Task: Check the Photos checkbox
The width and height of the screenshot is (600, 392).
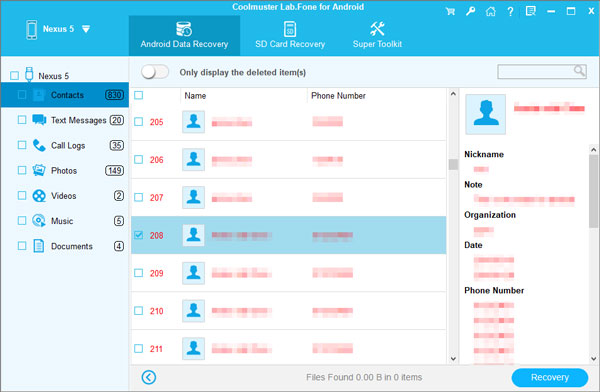Action: coord(22,170)
